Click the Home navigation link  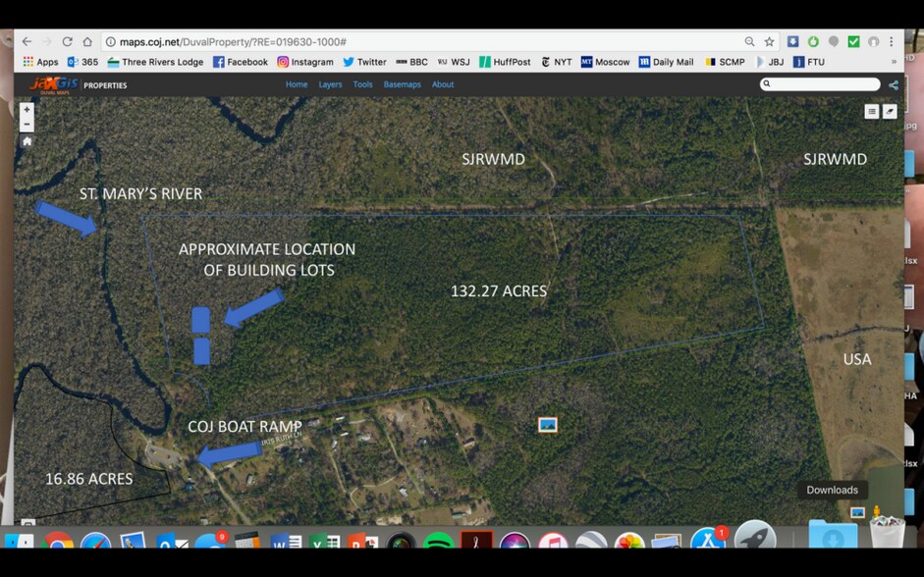click(x=297, y=84)
